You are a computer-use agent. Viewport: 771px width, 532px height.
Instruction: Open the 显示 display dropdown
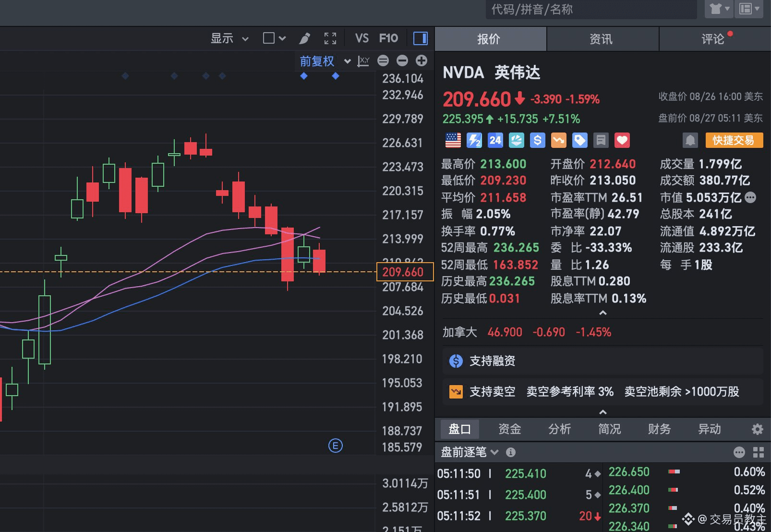pos(229,38)
